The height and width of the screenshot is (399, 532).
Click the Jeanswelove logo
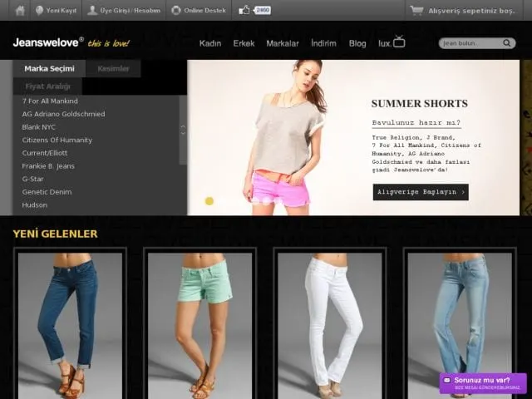pos(48,42)
